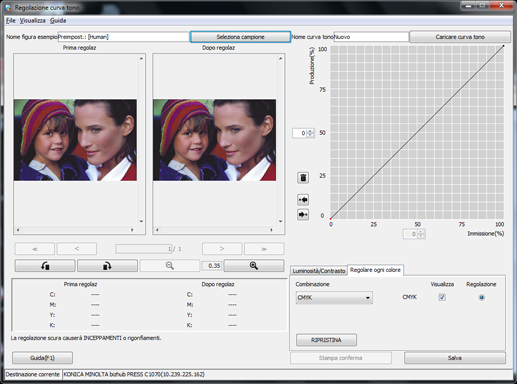The image size is (517, 384).
Task: Click the Nome figura esempio field
Action: tap(124, 37)
